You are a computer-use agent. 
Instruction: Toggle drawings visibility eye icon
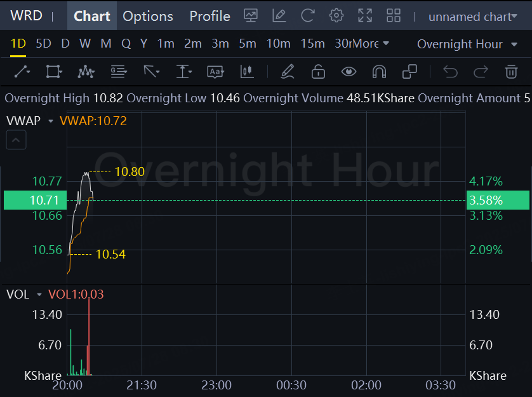(349, 72)
